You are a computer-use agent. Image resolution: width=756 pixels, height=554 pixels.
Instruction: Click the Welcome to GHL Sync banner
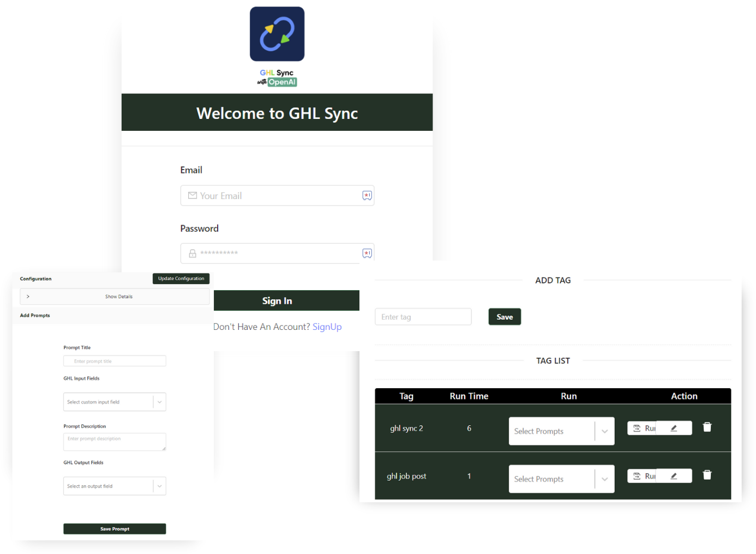277,112
